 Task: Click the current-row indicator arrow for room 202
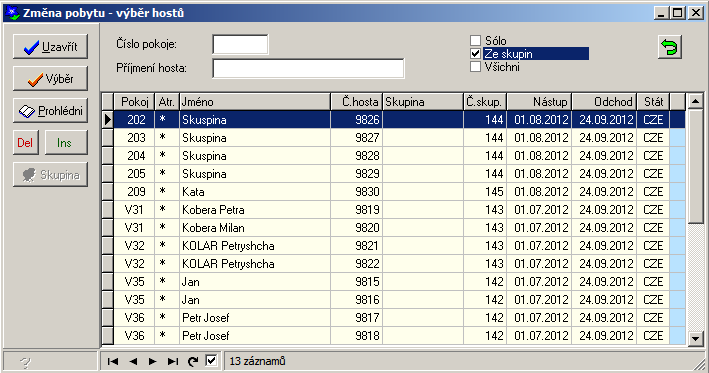(x=108, y=120)
